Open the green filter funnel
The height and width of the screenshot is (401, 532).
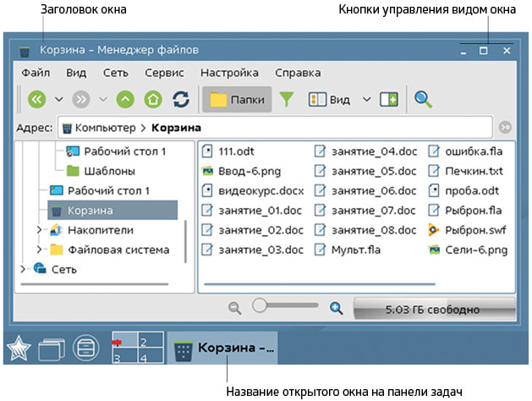(288, 99)
